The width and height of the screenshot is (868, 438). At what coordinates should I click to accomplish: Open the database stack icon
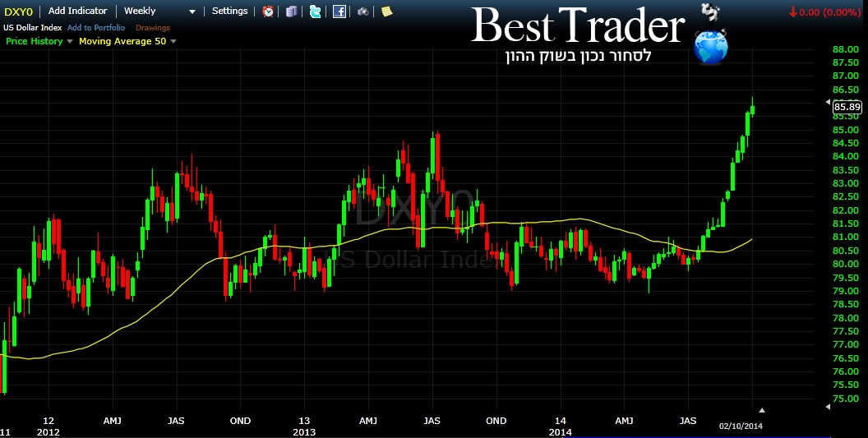[x=292, y=12]
